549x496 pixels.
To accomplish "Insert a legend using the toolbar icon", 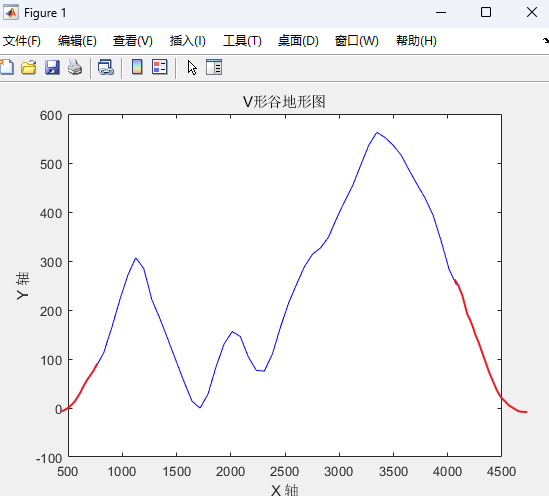I will (x=160, y=67).
